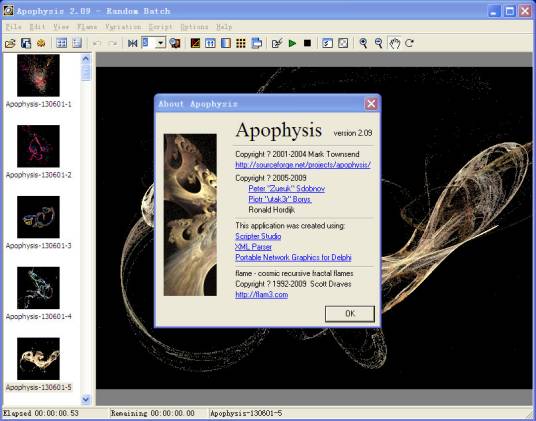Maximize the Apophysis window
Viewport: 536px width, 421px height.
pos(509,11)
